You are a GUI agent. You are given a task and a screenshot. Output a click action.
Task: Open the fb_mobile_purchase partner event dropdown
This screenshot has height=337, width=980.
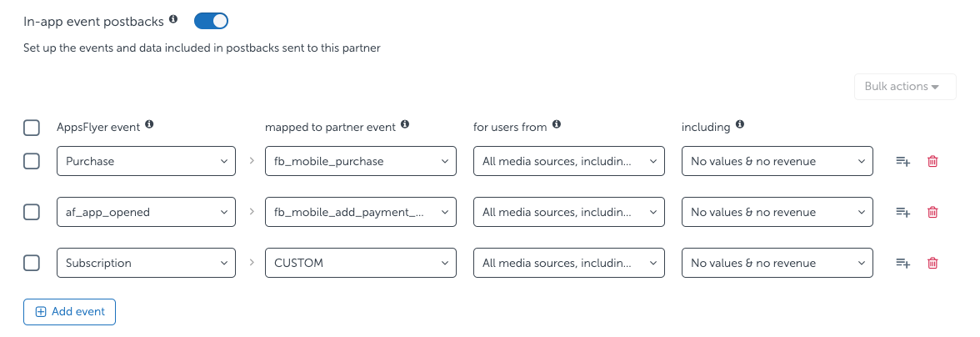[x=360, y=162]
